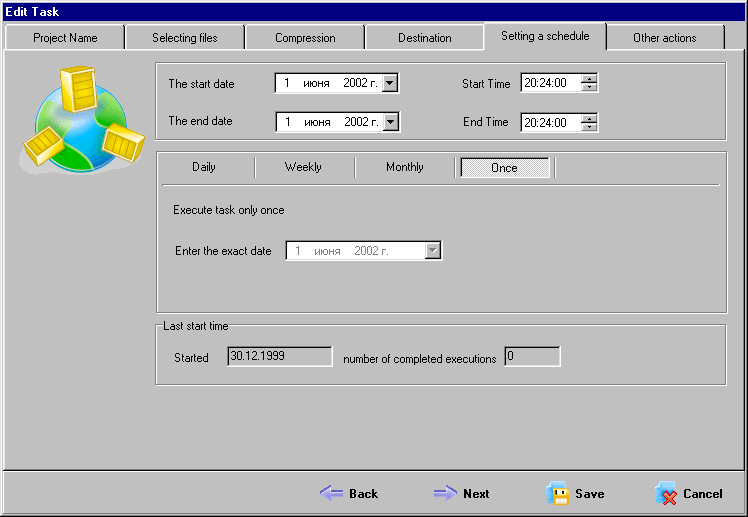748x517 pixels.
Task: Expand the start date calendar dropdown
Action: pos(390,83)
